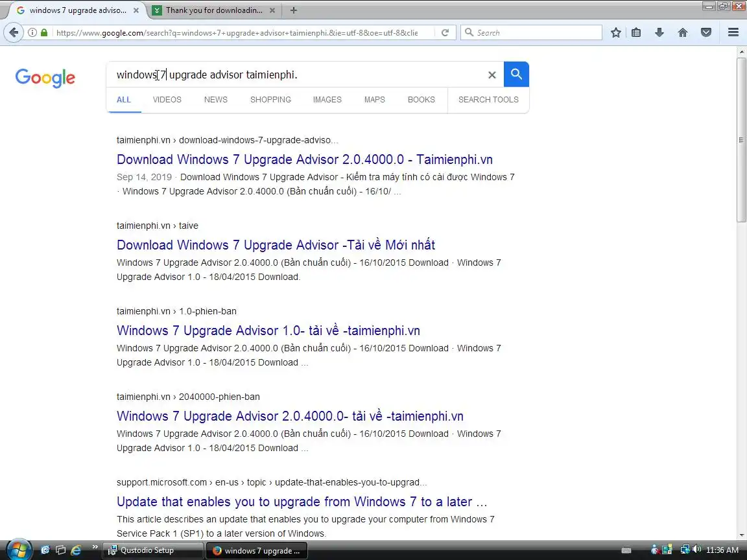Click breadcrumb 'taimienphi.vn › taive'
The height and width of the screenshot is (560, 747).
tap(157, 226)
